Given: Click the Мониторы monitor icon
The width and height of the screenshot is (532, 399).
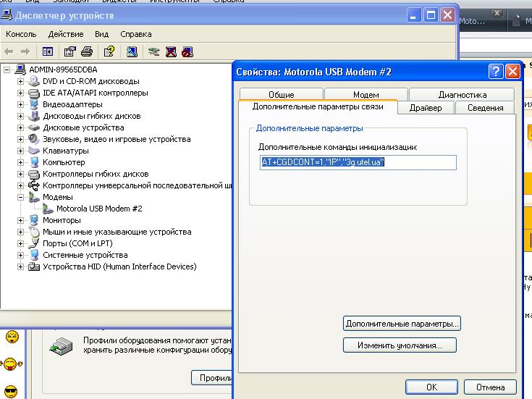Looking at the screenshot, I should 34,220.
